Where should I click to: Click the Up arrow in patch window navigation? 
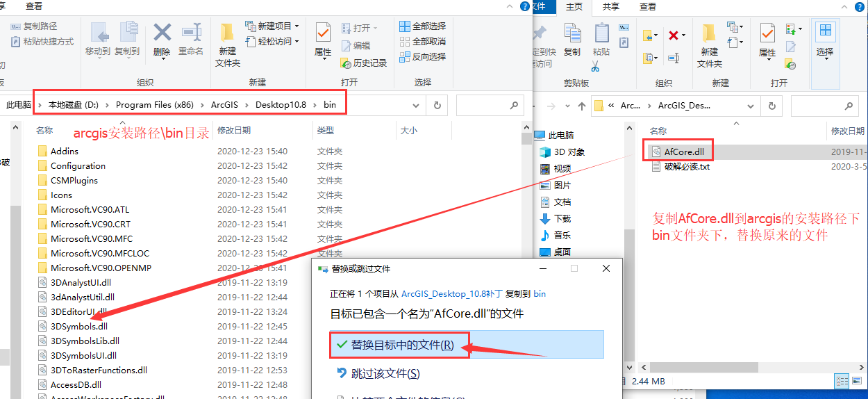tap(581, 106)
